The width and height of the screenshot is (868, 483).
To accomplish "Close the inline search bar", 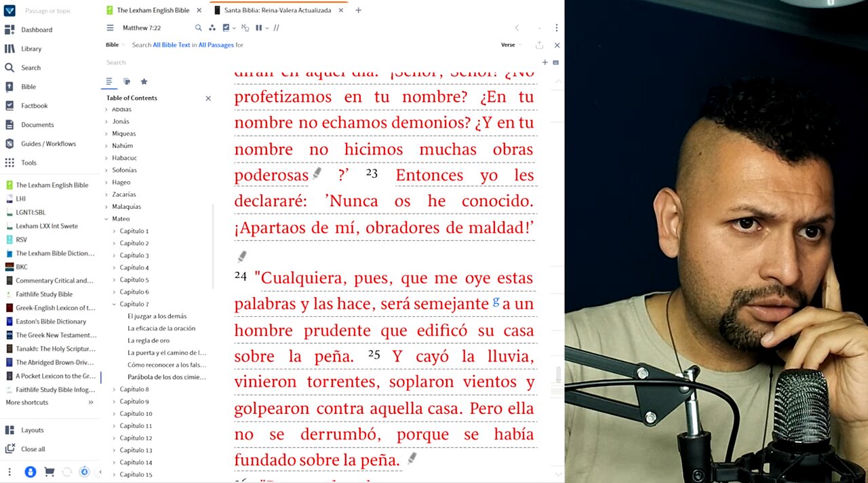I will tap(557, 45).
